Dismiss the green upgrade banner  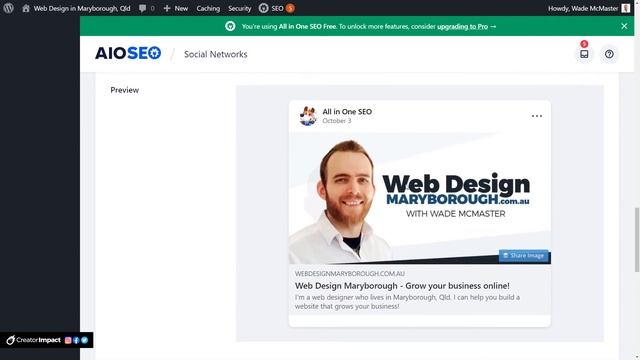pos(624,26)
